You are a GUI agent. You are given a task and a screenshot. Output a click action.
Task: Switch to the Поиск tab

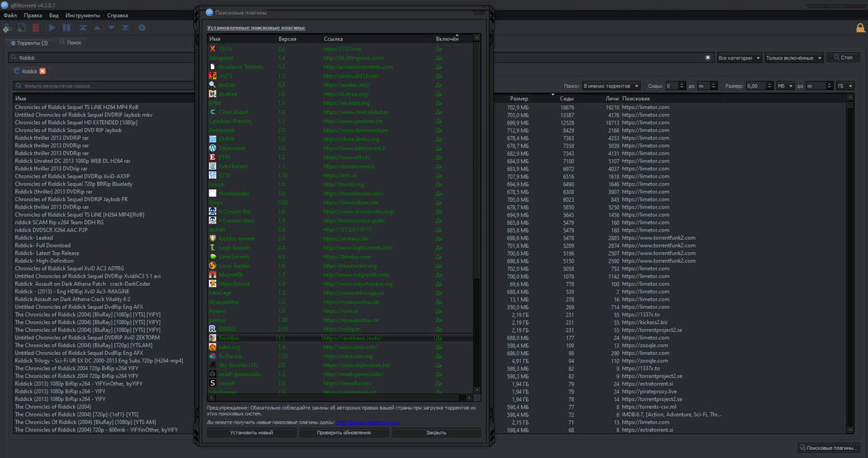click(71, 43)
